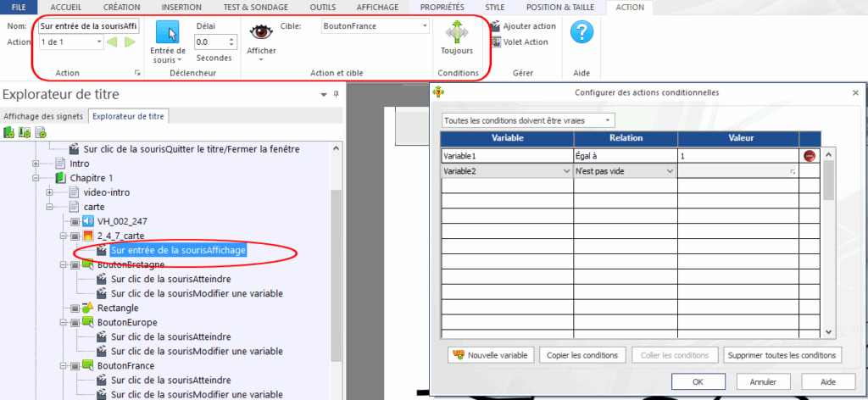Toggle the checkbox beside VH_002_247

(x=76, y=221)
